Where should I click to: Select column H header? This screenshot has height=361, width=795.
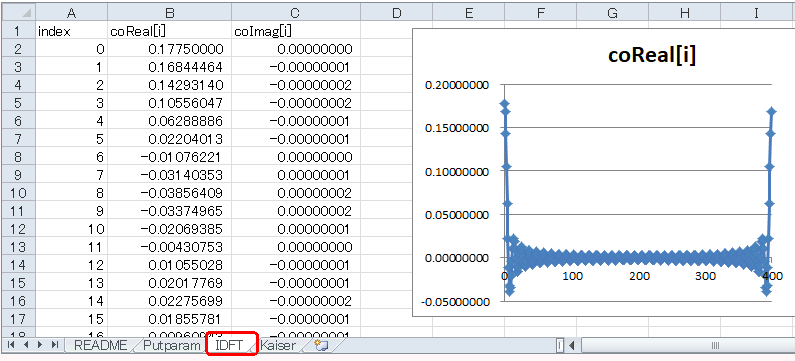pyautogui.click(x=684, y=12)
